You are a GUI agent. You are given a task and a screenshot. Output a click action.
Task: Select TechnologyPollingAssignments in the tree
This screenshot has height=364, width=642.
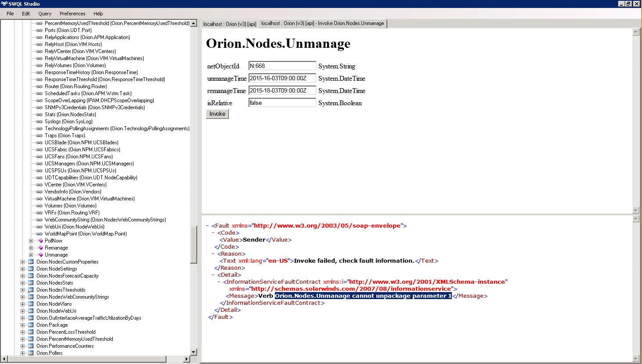(x=117, y=128)
